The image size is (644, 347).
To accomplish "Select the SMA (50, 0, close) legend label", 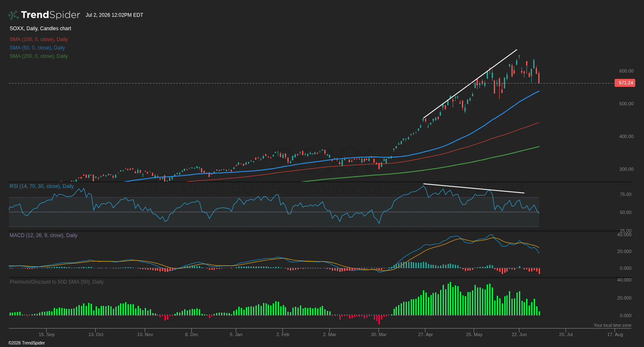I will [37, 48].
